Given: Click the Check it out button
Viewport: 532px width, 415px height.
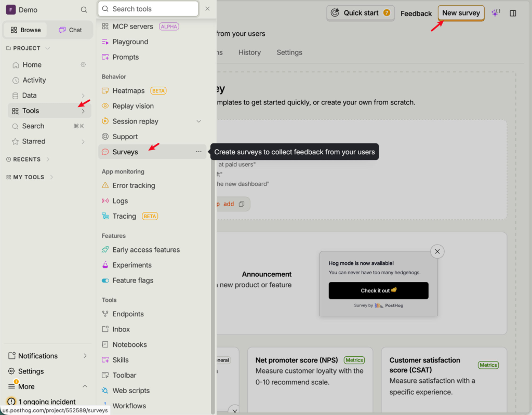Looking at the screenshot, I should click(378, 290).
